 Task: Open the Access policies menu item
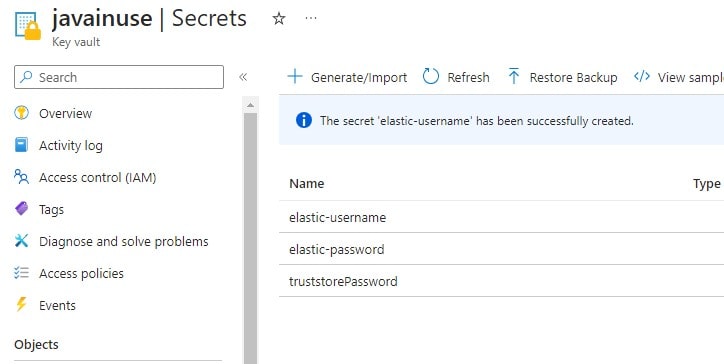81,273
